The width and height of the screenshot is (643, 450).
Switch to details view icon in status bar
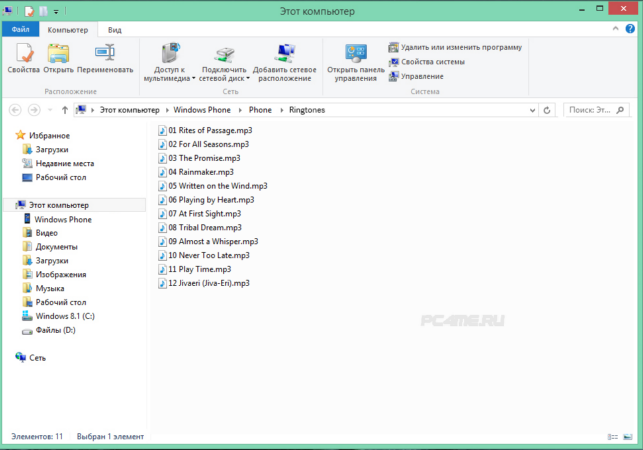(x=613, y=437)
